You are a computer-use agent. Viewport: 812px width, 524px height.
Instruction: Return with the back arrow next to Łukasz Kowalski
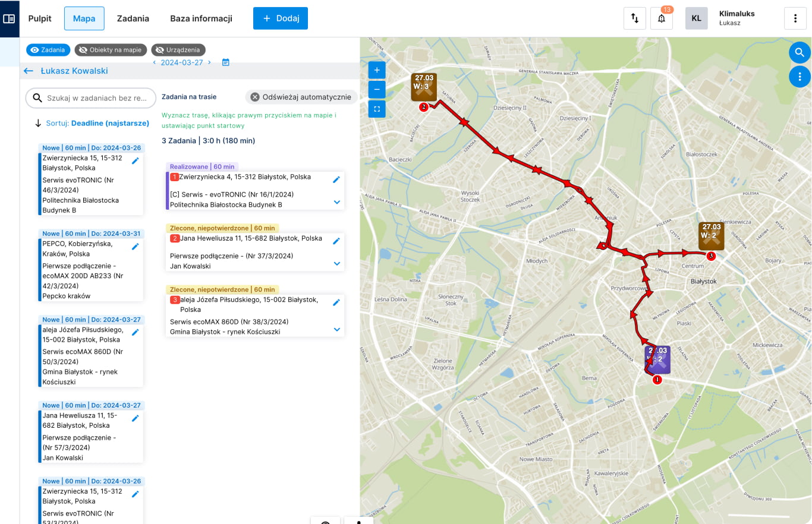point(27,71)
